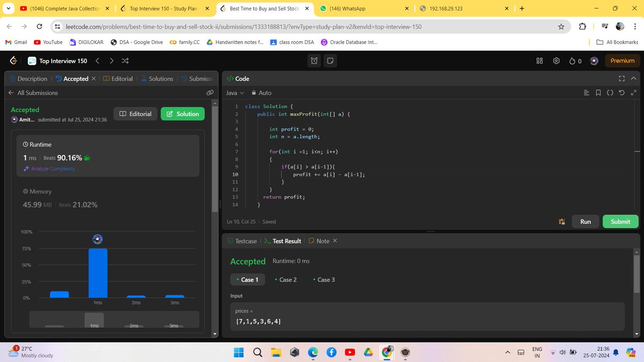This screenshot has width=644, height=362.
Task: Open the user profile avatar
Action: pyautogui.click(x=594, y=61)
